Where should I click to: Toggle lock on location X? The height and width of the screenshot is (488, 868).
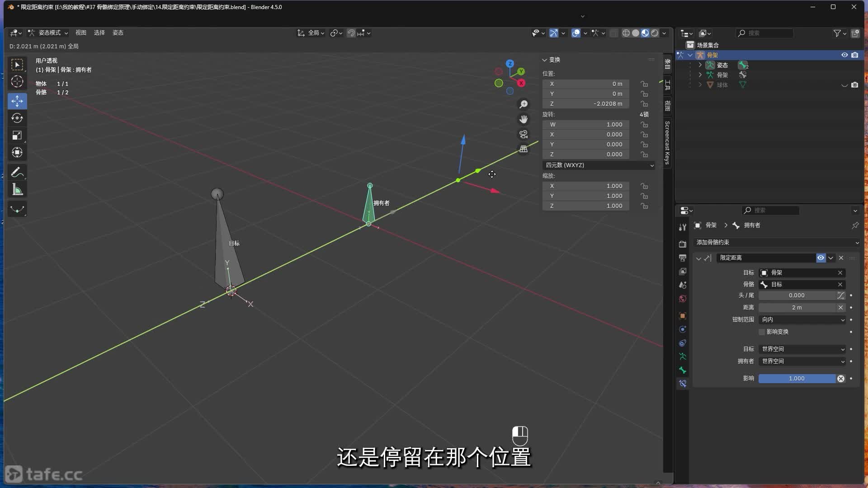coord(644,84)
